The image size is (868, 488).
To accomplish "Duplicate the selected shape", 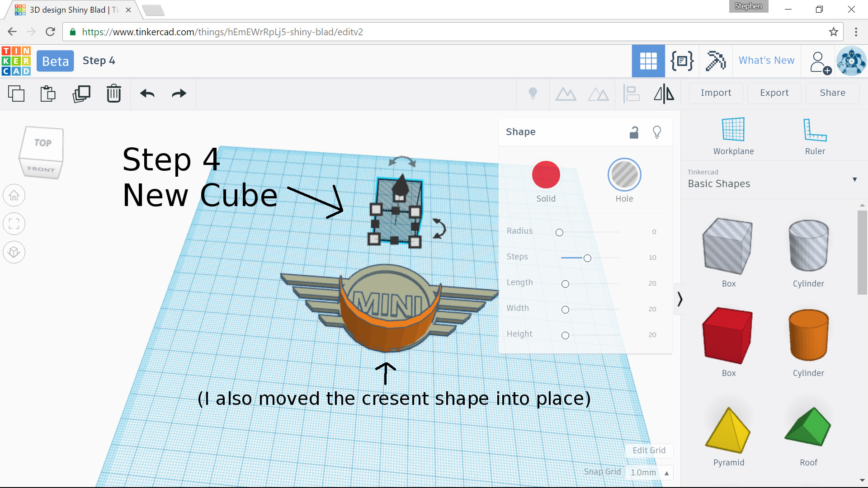I will (81, 94).
